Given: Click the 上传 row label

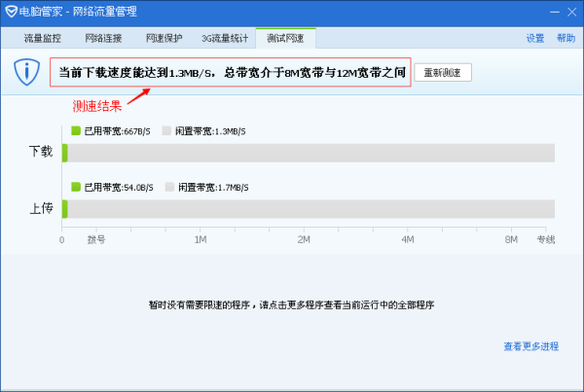Looking at the screenshot, I should (x=41, y=208).
